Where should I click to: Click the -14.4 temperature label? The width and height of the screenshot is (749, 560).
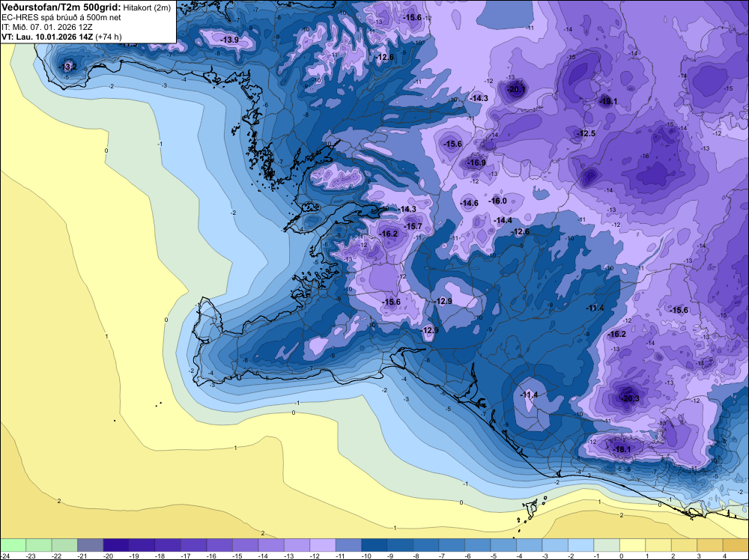point(503,220)
